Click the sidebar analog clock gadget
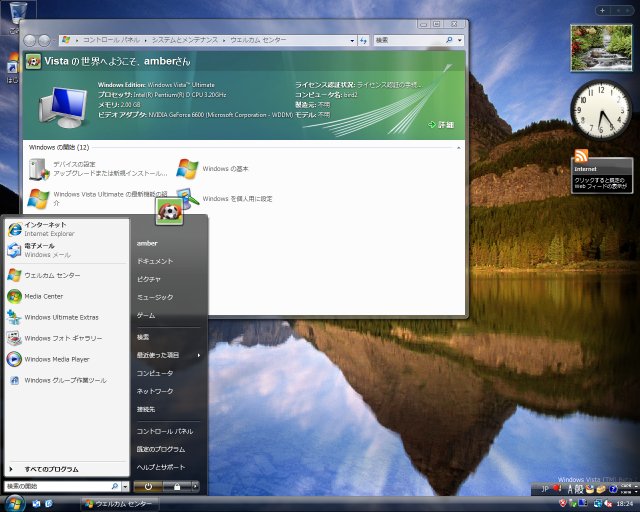The width and height of the screenshot is (640, 512). [x=601, y=110]
